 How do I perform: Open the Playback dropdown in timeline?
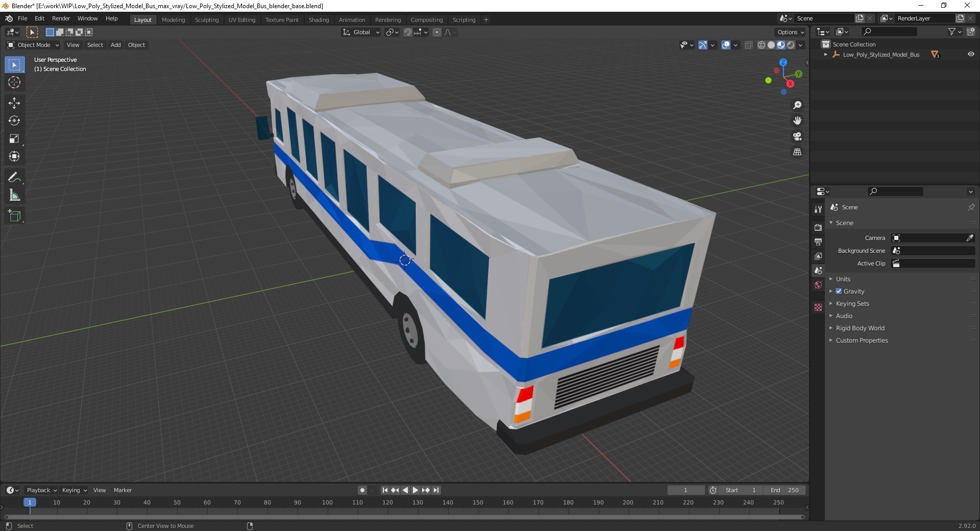41,490
